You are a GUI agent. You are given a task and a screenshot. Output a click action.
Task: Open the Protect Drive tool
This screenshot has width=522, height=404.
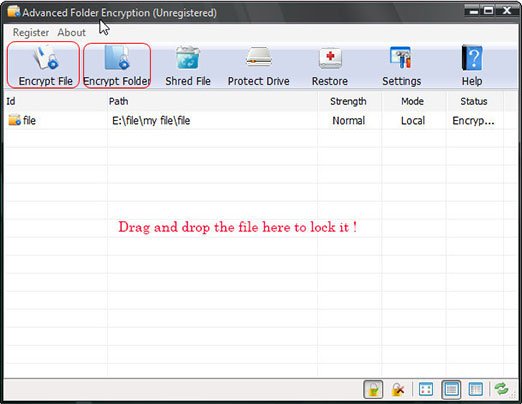(258, 66)
